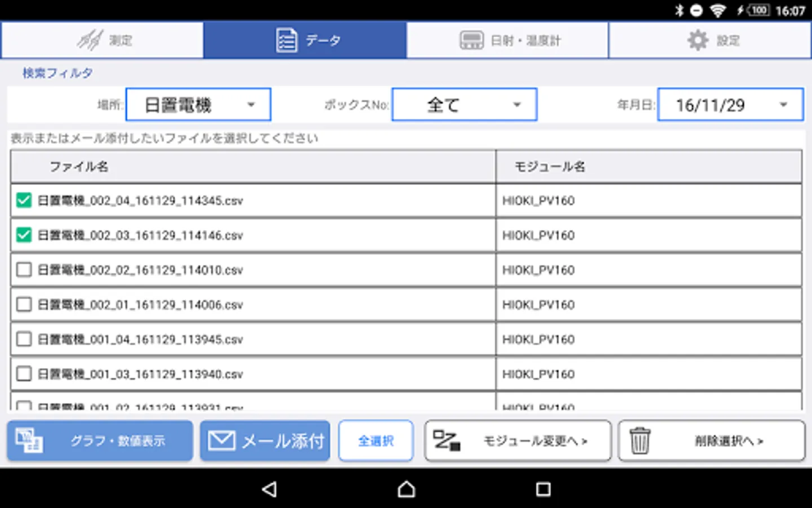Viewport: 812px width, 508px height.
Task: Open the 場所 dropdown showing 日置電機
Action: coord(198,104)
